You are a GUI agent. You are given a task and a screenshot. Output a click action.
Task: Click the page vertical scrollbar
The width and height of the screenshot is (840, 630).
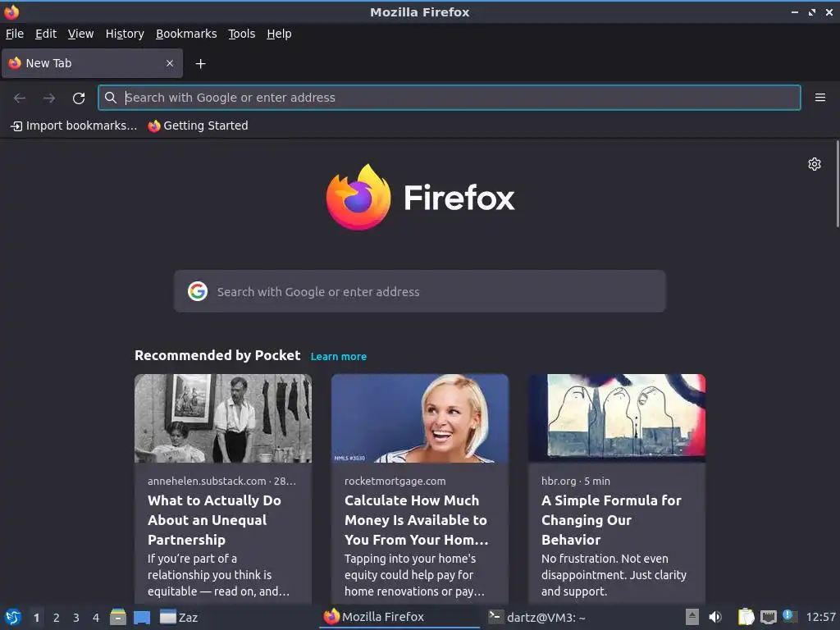coord(838,184)
